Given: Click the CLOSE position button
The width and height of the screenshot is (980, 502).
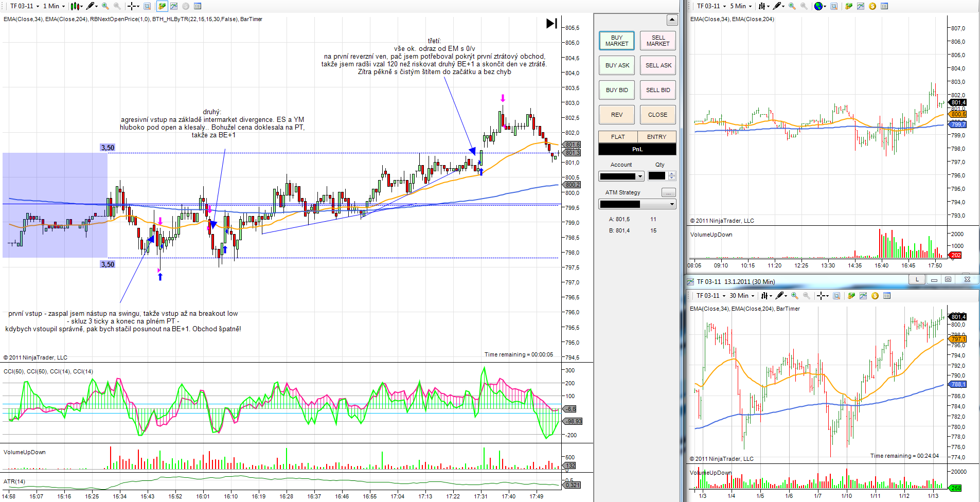Looking at the screenshot, I should [x=658, y=115].
